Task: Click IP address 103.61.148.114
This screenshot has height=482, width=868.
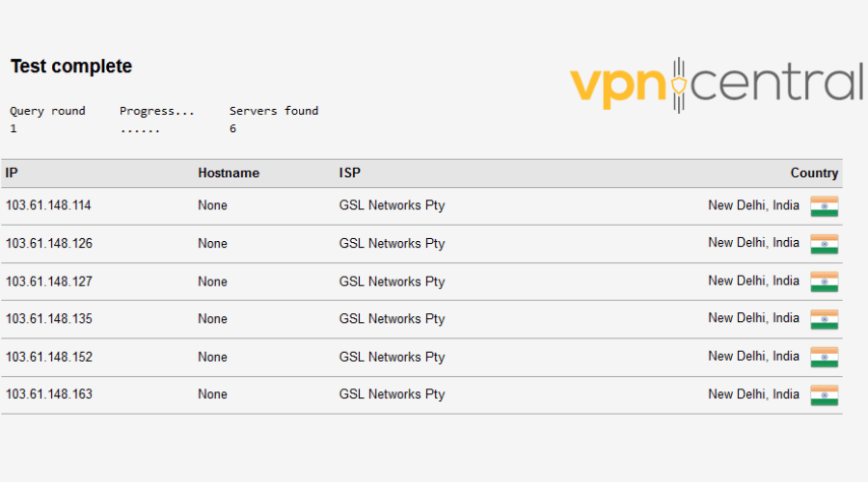Action: click(48, 205)
